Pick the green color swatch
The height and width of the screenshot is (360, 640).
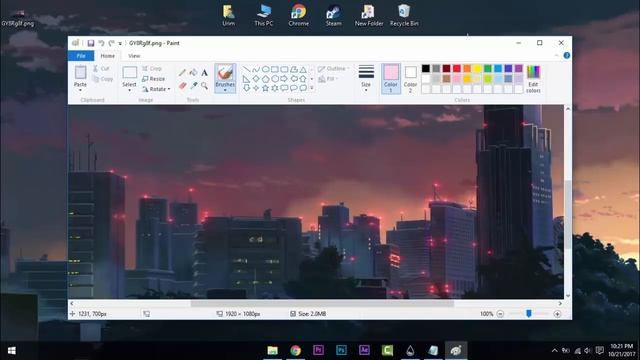coord(488,68)
